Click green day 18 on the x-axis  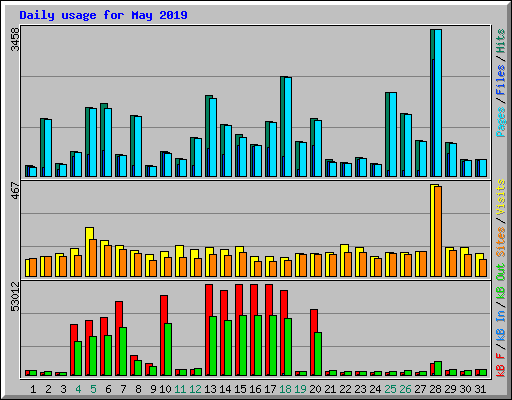click(285, 389)
